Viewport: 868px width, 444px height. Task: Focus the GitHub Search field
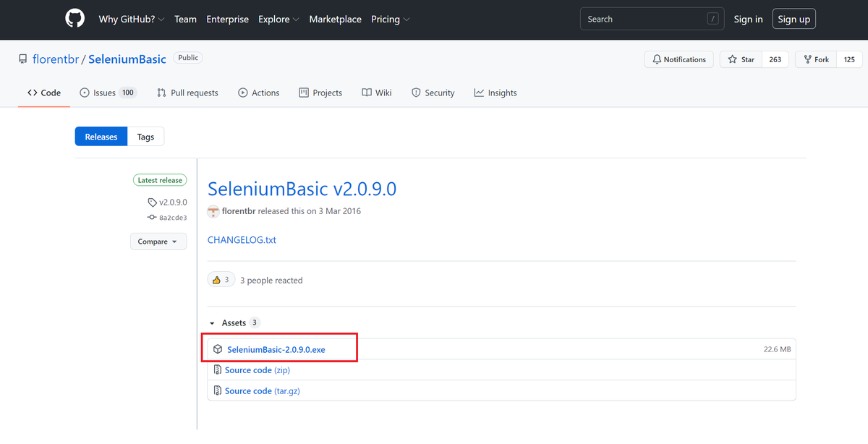pyautogui.click(x=651, y=20)
